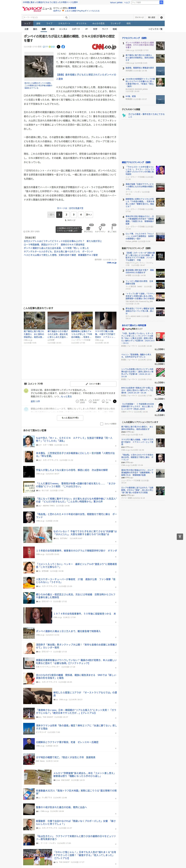Viewport: 186px width, 868px height.
Task: Click the 記事に関する報告 report icon link
Action: [x=32, y=231]
